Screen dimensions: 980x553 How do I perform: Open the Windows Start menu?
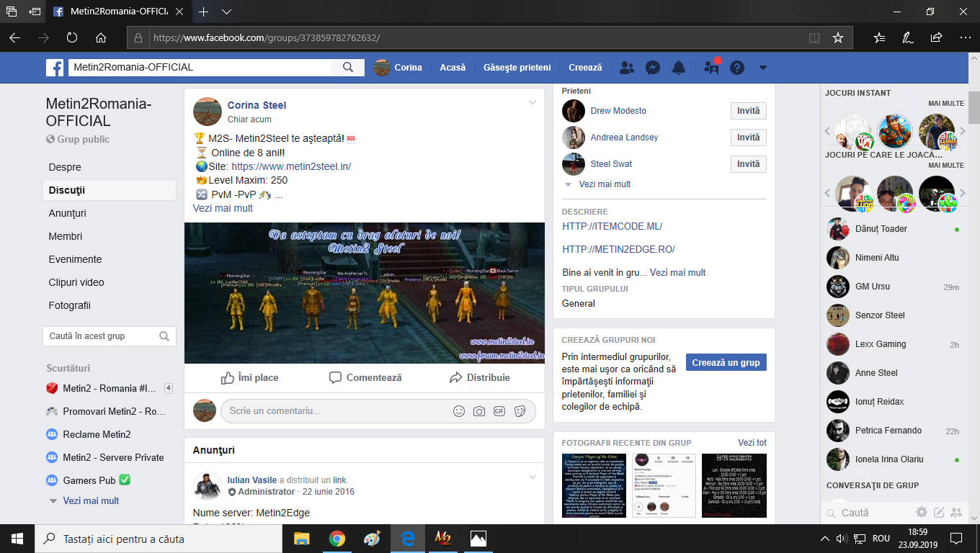pos(17,539)
